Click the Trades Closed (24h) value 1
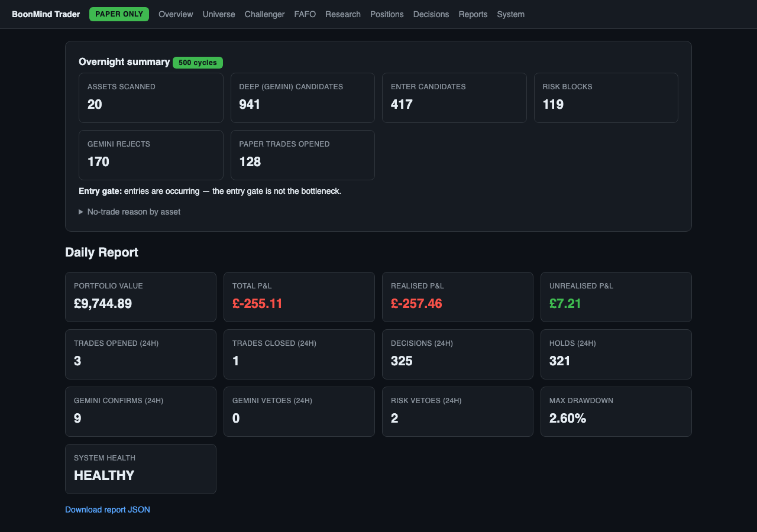The image size is (757, 532). [235, 361]
